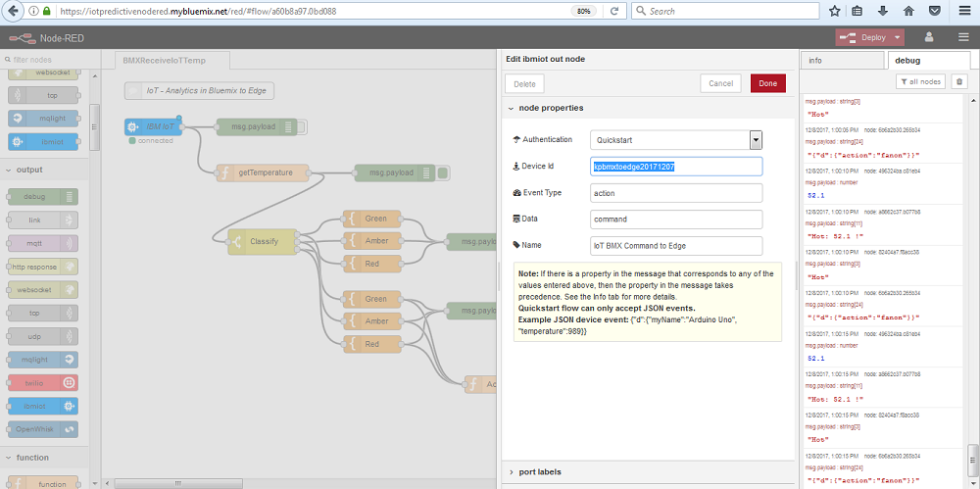This screenshot has height=489, width=980.
Task: Click the palette vertical scrollbar
Action: [x=95, y=126]
